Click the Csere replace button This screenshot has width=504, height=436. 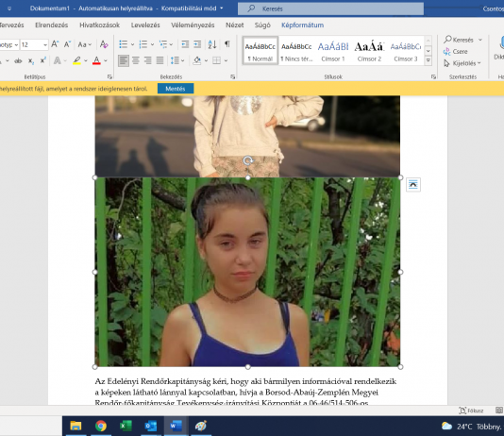[455, 51]
